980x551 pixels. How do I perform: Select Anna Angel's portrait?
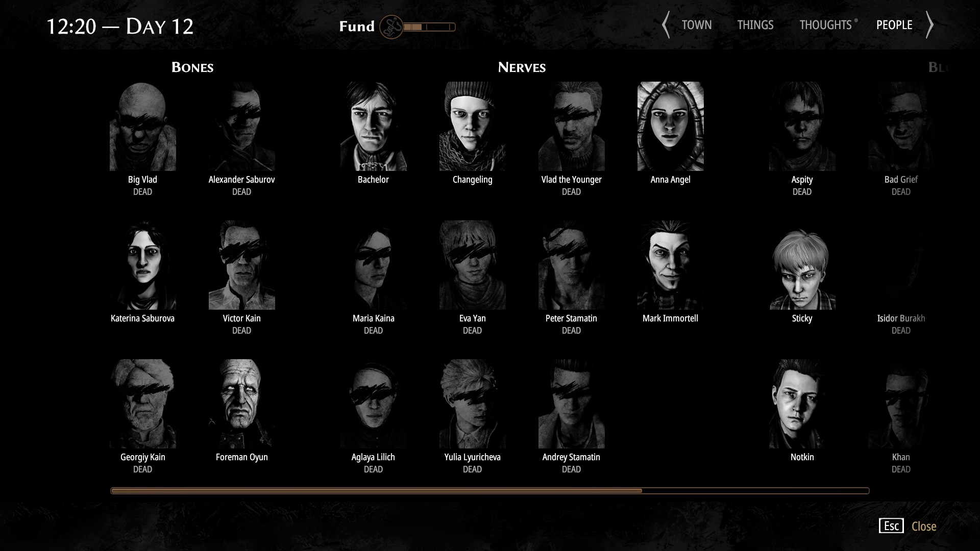(671, 126)
